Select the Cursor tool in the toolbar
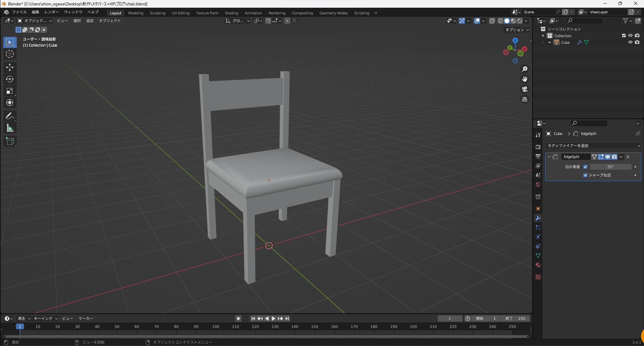Image resolution: width=644 pixels, height=346 pixels. [10, 54]
